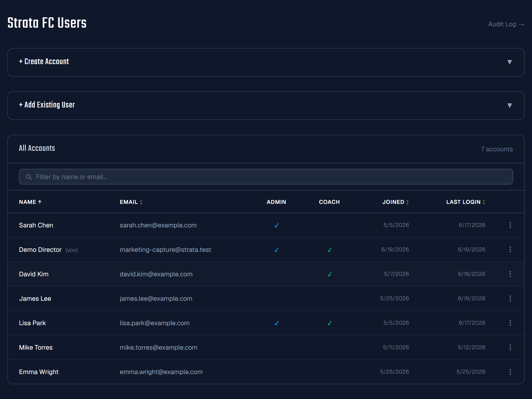Click Sarah Chen joined date 5/5/2026
Viewport: 532px width, 399px height.
pos(396,225)
